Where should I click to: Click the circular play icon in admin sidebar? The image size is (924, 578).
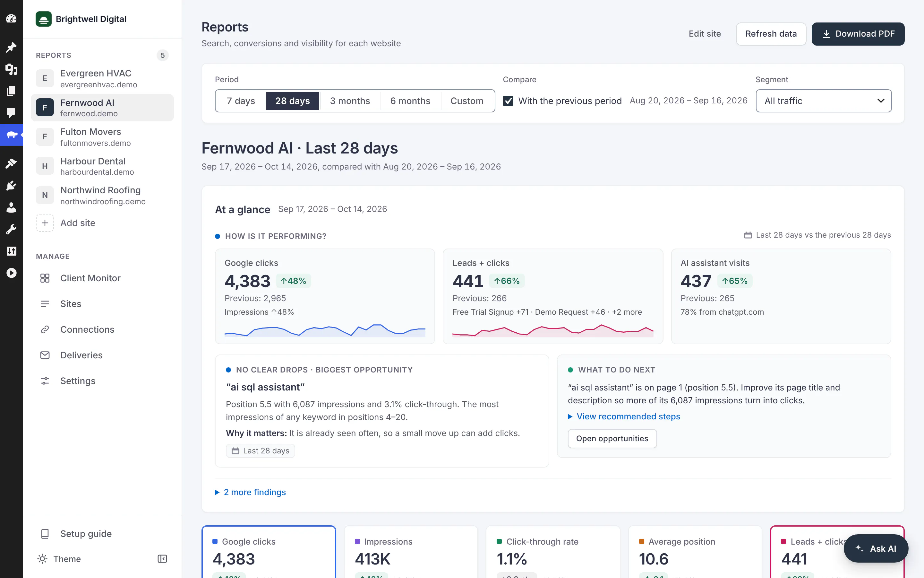pos(12,273)
